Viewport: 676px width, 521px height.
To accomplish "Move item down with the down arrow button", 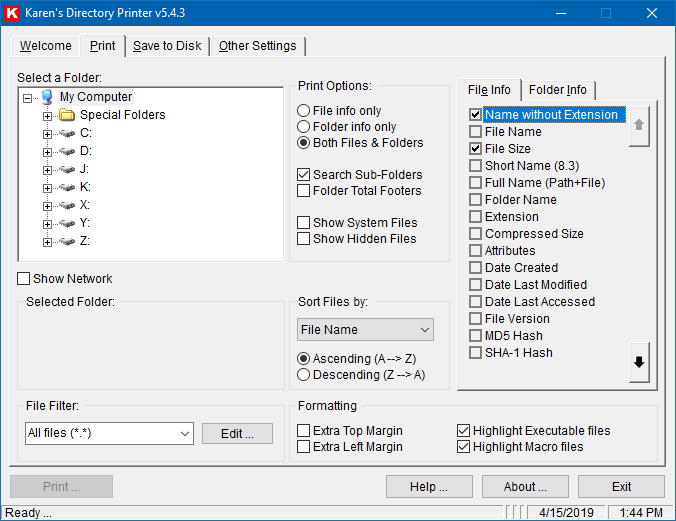I will click(x=639, y=362).
